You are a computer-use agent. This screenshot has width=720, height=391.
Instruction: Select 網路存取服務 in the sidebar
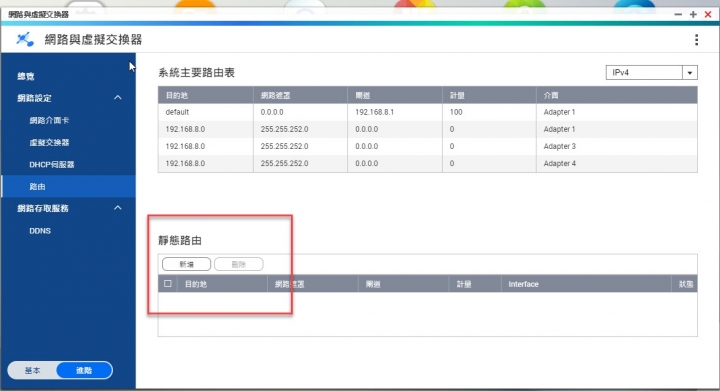pyautogui.click(x=43, y=208)
